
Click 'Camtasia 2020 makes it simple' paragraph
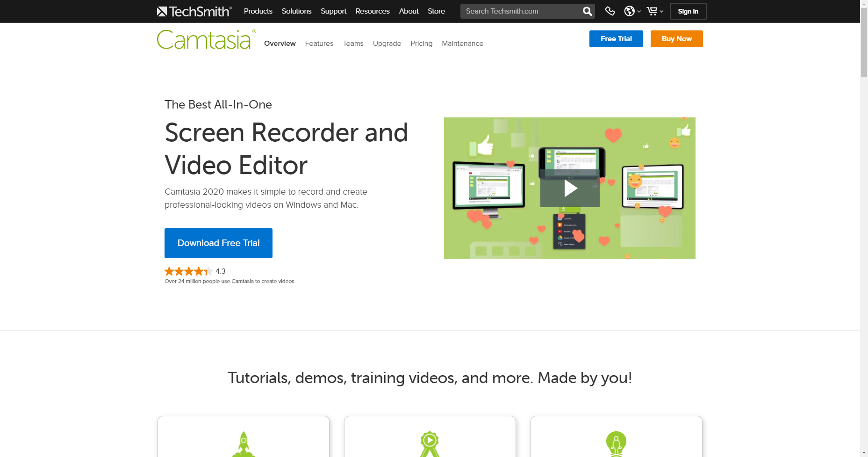(x=266, y=198)
